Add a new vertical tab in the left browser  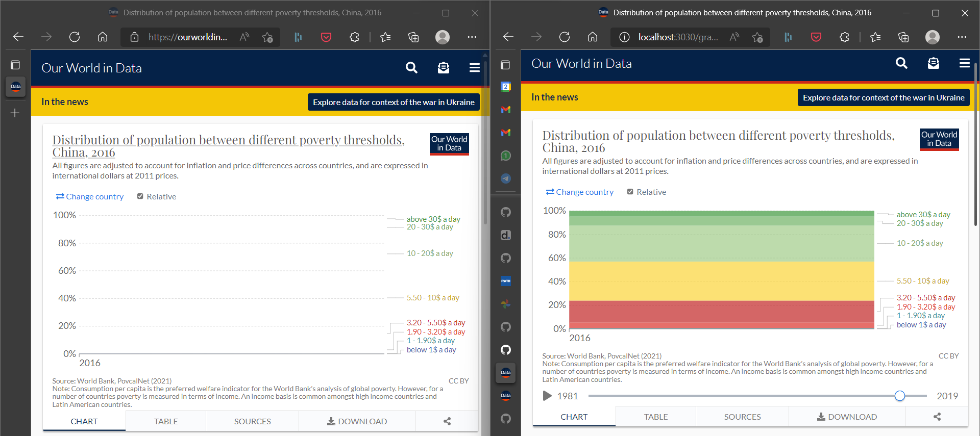pyautogui.click(x=15, y=113)
